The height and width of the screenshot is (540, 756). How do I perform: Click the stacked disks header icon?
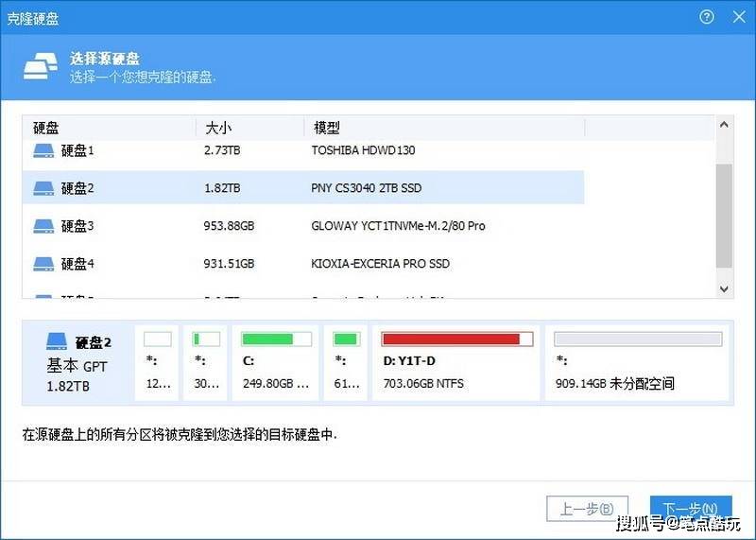(x=41, y=66)
